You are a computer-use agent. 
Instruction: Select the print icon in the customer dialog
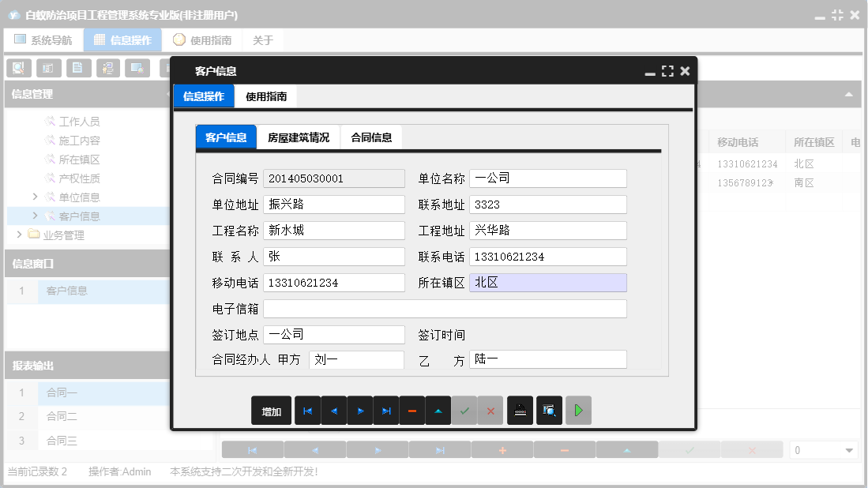[520, 410]
